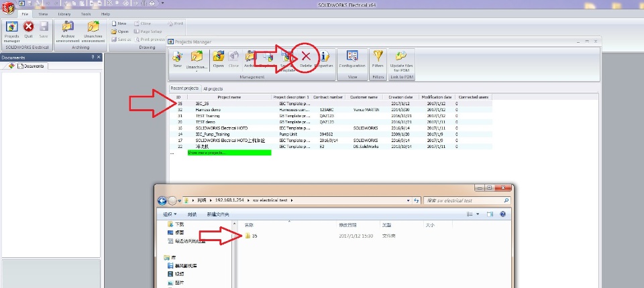The image size is (644, 288).
Task: Click Save as in Drawing group
Action: pyautogui.click(x=121, y=40)
